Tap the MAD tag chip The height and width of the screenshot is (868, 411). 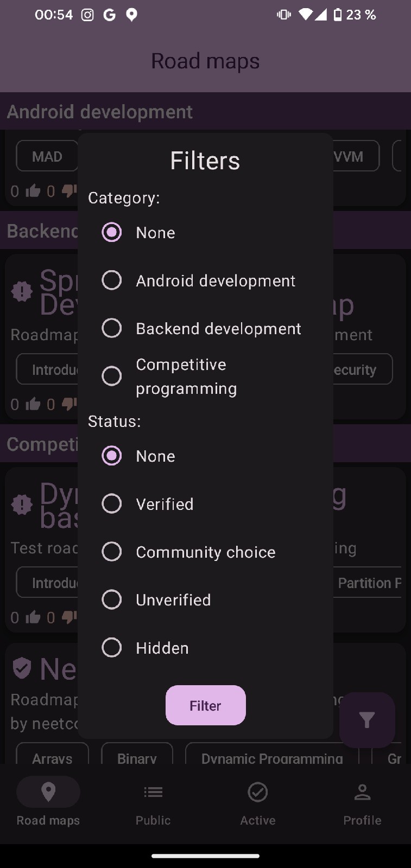47,156
